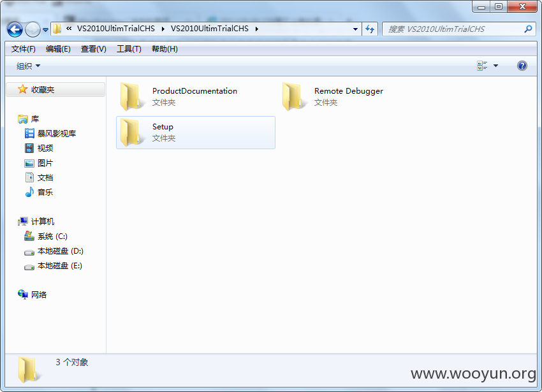The height and width of the screenshot is (392, 542).
Task: Click the folder icon in the details pane
Action: click(x=29, y=370)
